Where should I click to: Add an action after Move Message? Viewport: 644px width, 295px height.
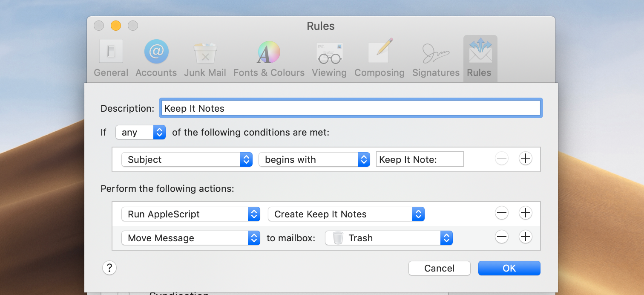526,237
